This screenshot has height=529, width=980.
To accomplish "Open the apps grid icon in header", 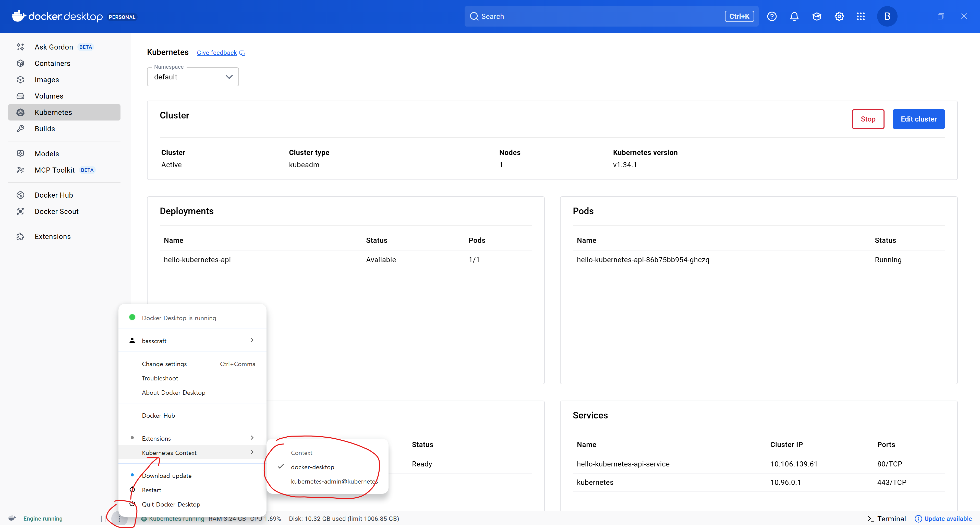I will (x=861, y=16).
